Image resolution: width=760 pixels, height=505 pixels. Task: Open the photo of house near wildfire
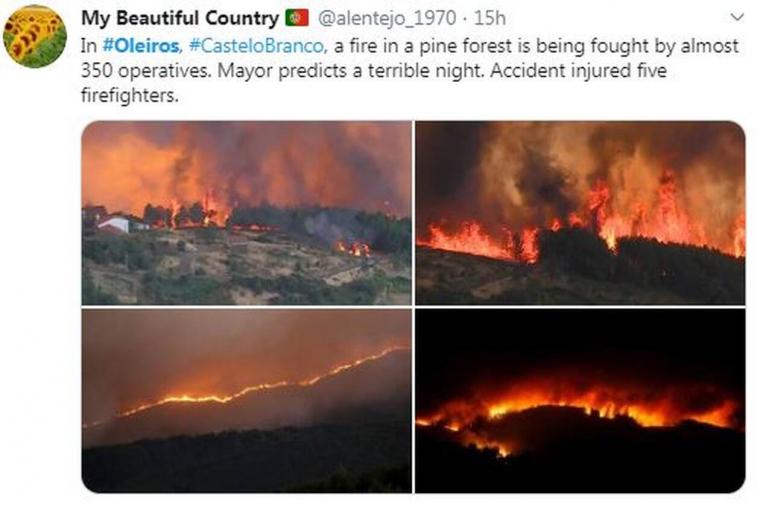click(x=246, y=213)
